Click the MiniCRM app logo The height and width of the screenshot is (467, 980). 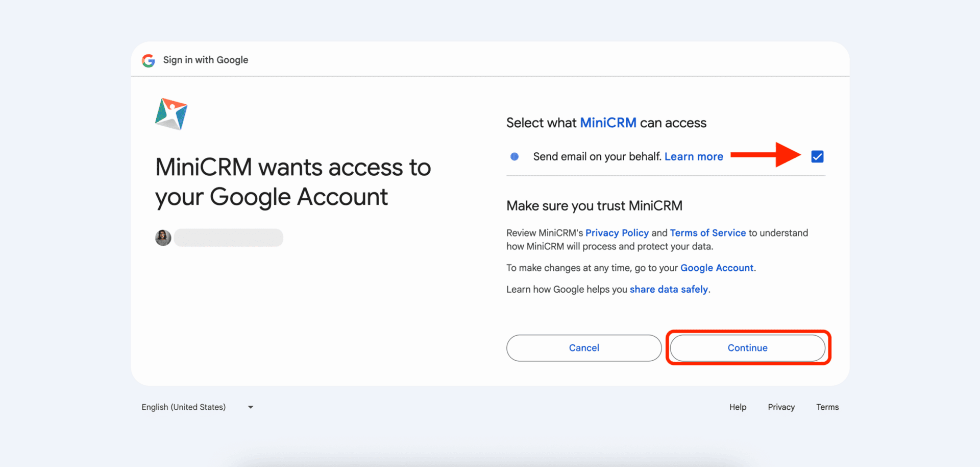tap(171, 114)
